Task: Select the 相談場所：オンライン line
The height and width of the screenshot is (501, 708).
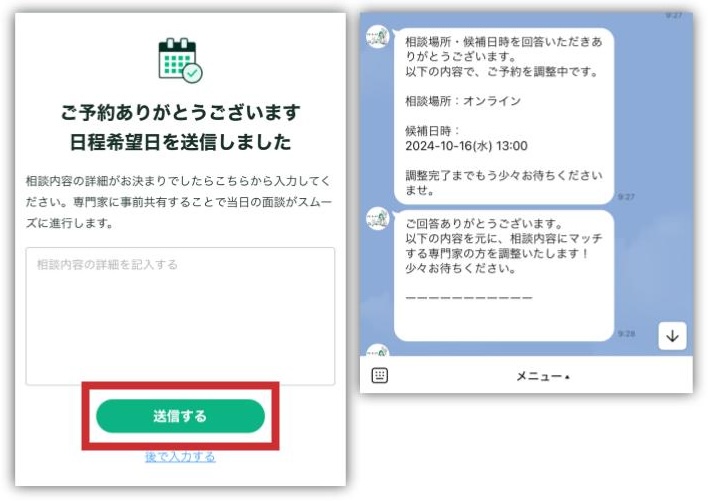Action: [463, 101]
